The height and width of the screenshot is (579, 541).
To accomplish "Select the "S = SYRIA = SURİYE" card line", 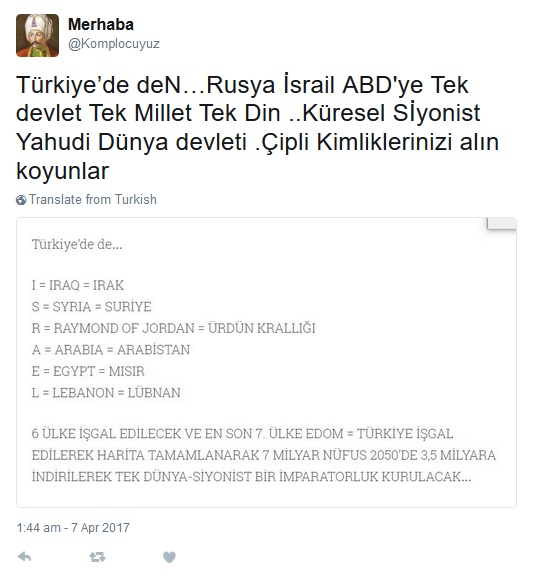I will tap(92, 306).
